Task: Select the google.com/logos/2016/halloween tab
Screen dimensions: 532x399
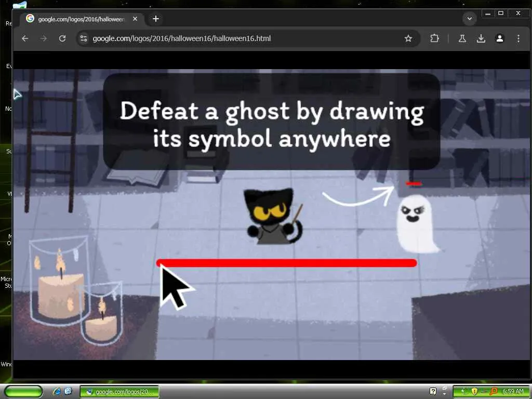Action: (82, 19)
